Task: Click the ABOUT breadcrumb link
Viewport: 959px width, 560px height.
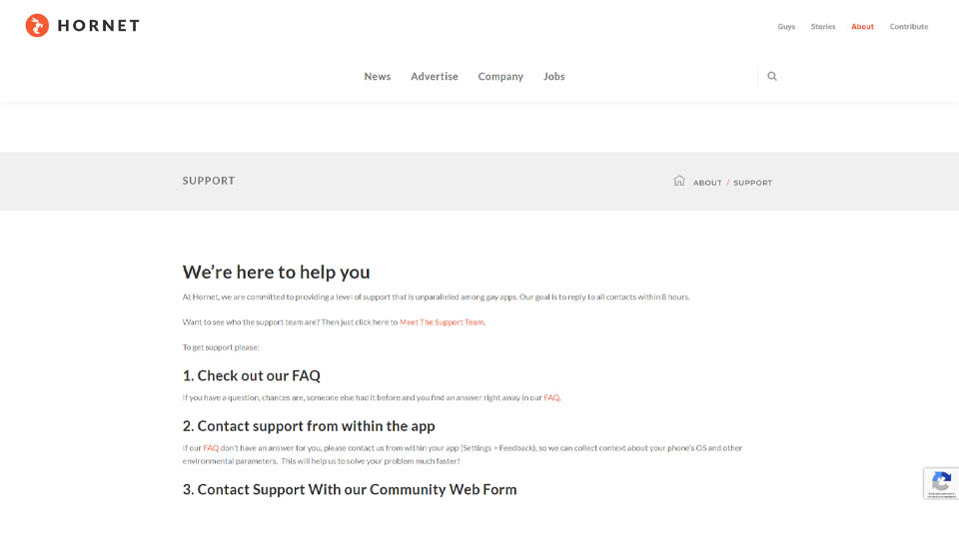Action: 707,183
